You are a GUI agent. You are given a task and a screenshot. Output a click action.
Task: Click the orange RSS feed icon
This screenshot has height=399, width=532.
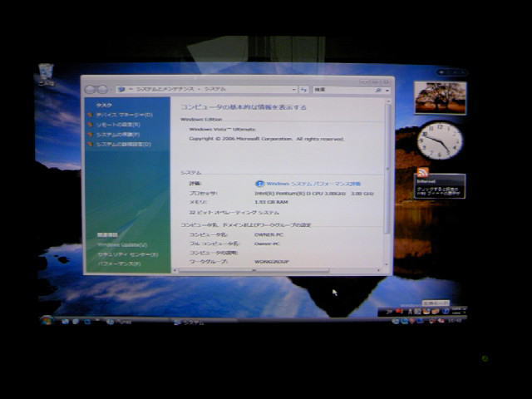423,172
